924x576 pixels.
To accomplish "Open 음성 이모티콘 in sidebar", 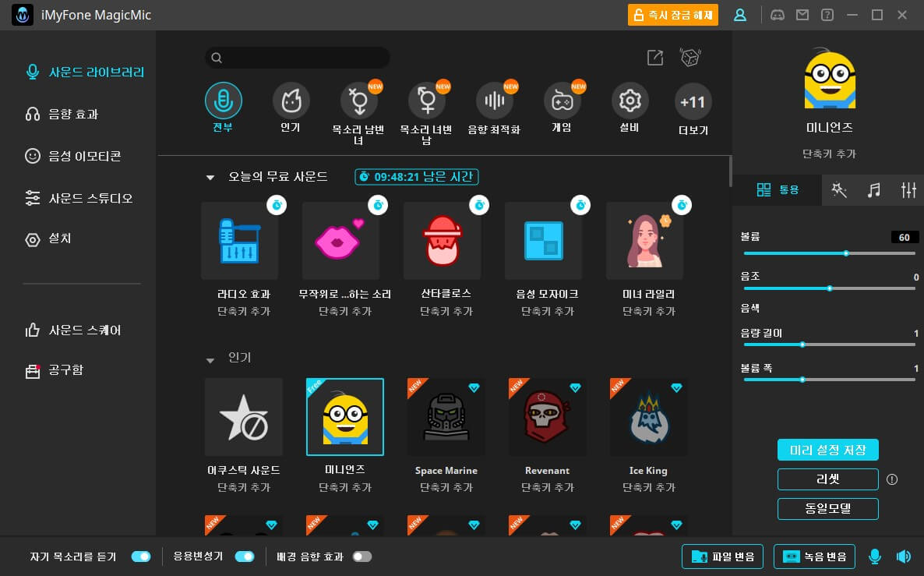I will (x=73, y=156).
